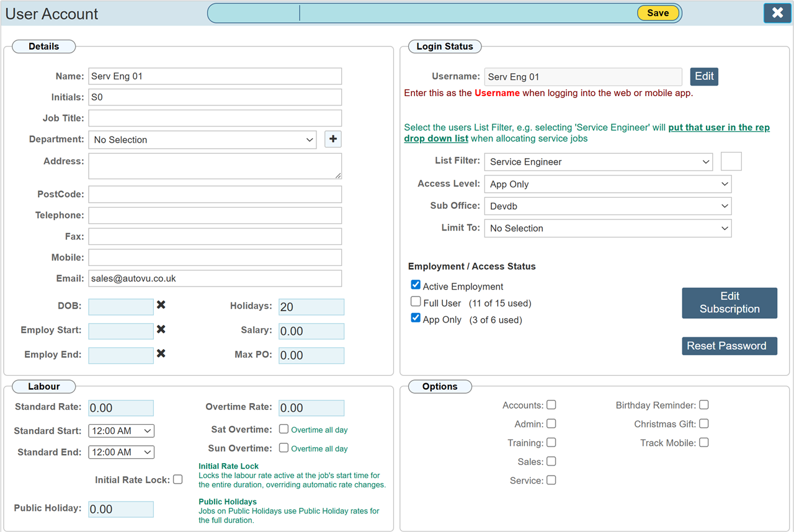Image resolution: width=794 pixels, height=532 pixels.
Task: Enable the Full User checkbox
Action: point(416,302)
